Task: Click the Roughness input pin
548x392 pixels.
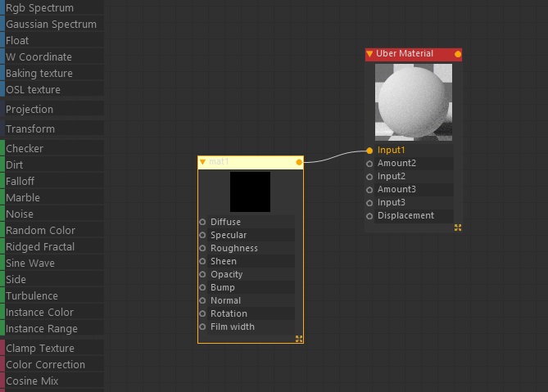Action: 202,248
